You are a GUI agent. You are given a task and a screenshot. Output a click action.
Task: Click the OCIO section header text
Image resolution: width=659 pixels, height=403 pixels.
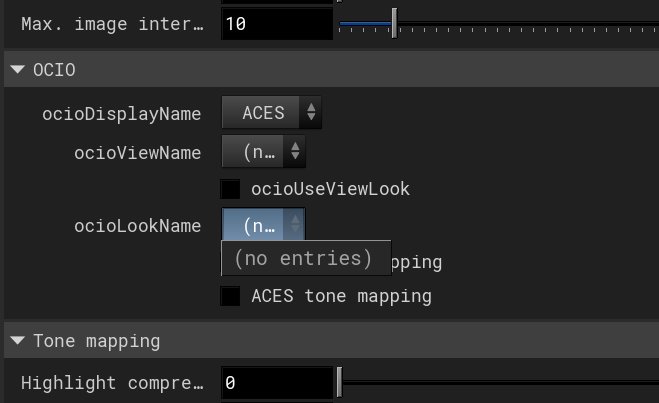pos(54,71)
